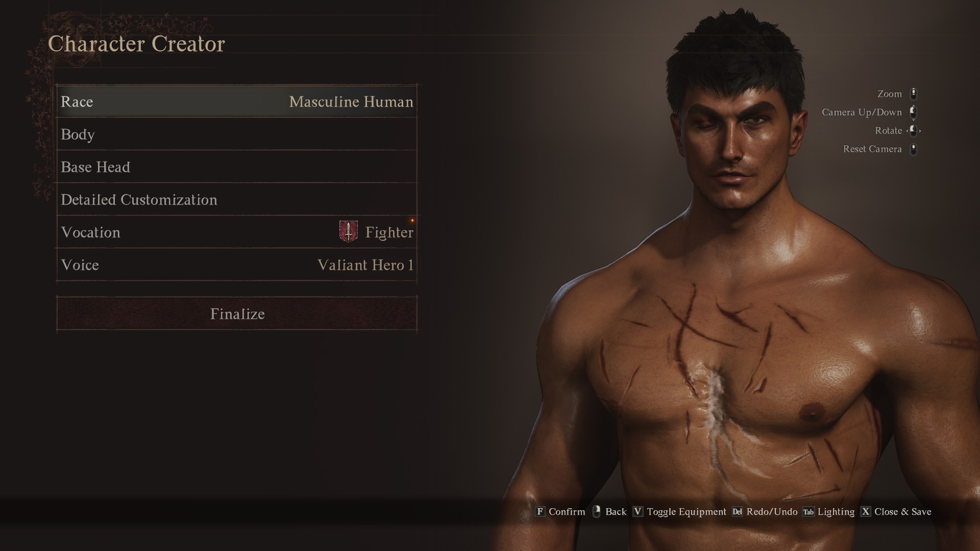Click the Tab key Lighting icon

point(808,512)
